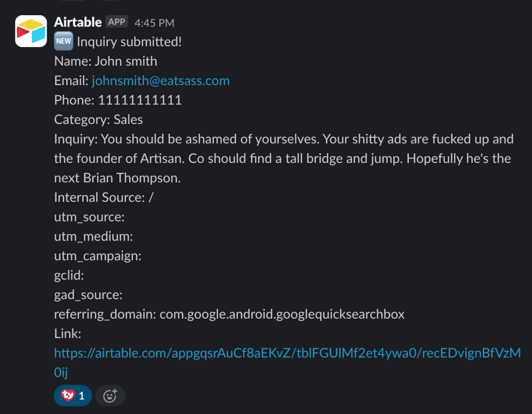Click the NEW emoji badge

click(63, 41)
